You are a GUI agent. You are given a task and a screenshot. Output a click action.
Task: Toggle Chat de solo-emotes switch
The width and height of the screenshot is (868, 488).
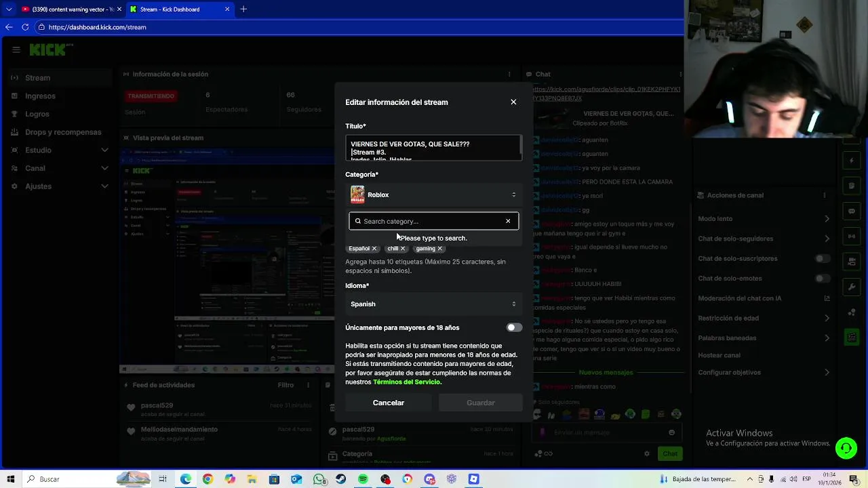pos(823,279)
